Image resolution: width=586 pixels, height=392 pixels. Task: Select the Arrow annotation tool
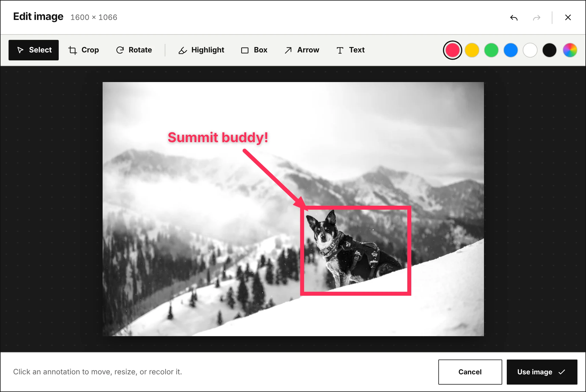(x=302, y=50)
